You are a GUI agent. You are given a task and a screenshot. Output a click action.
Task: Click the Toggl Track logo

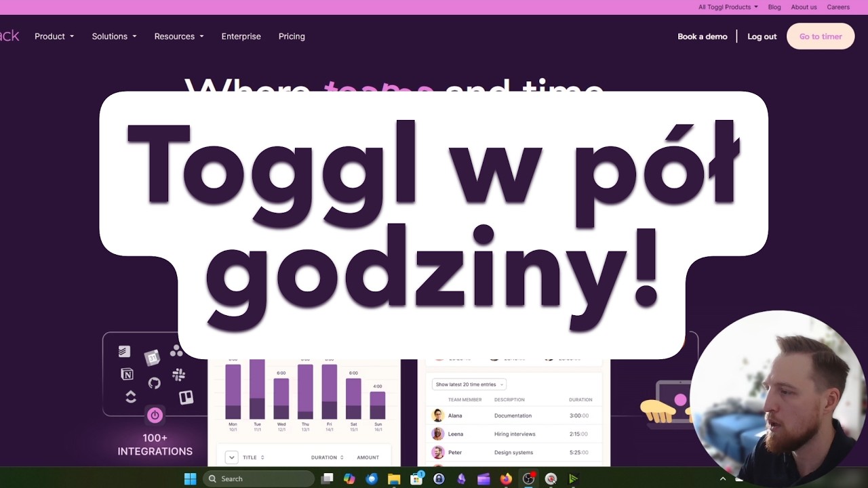(9, 36)
